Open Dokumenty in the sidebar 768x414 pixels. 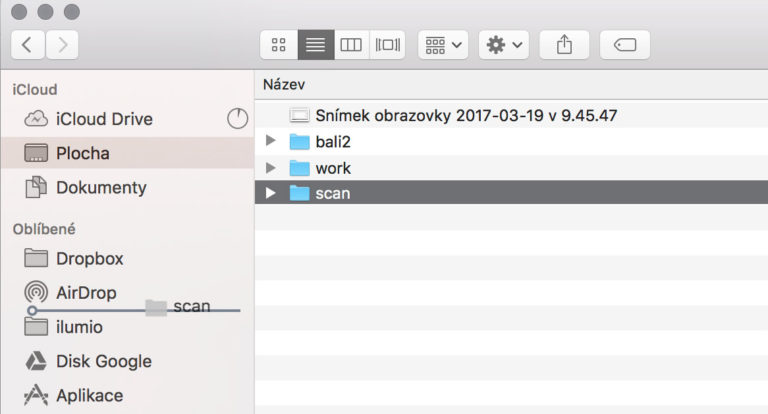(x=100, y=187)
